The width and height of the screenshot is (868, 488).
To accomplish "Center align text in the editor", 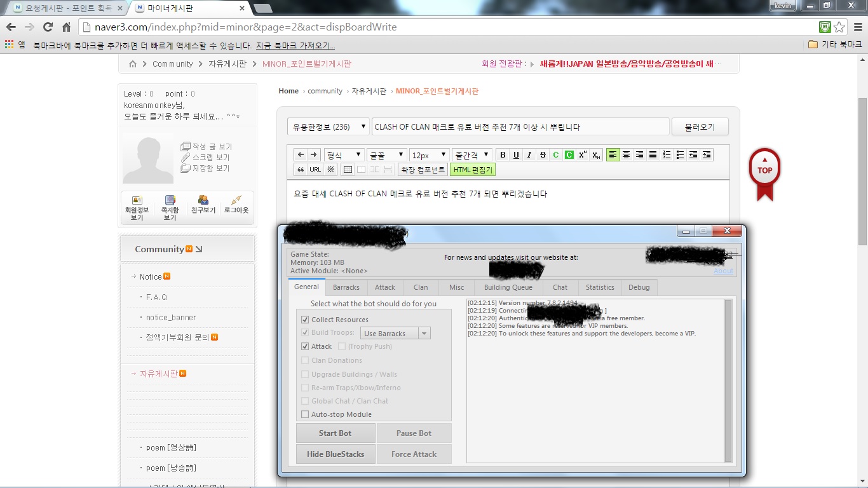I will pyautogui.click(x=627, y=155).
